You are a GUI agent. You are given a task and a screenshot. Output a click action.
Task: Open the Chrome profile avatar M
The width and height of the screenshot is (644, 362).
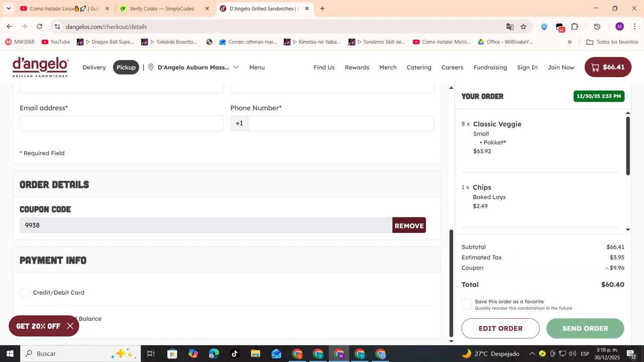[x=620, y=27]
